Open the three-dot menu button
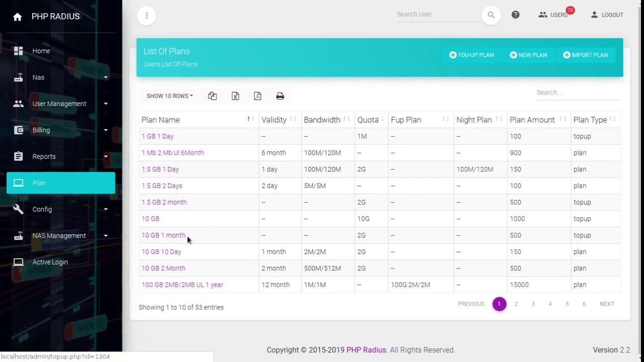This screenshot has height=362, width=644. pyautogui.click(x=146, y=16)
